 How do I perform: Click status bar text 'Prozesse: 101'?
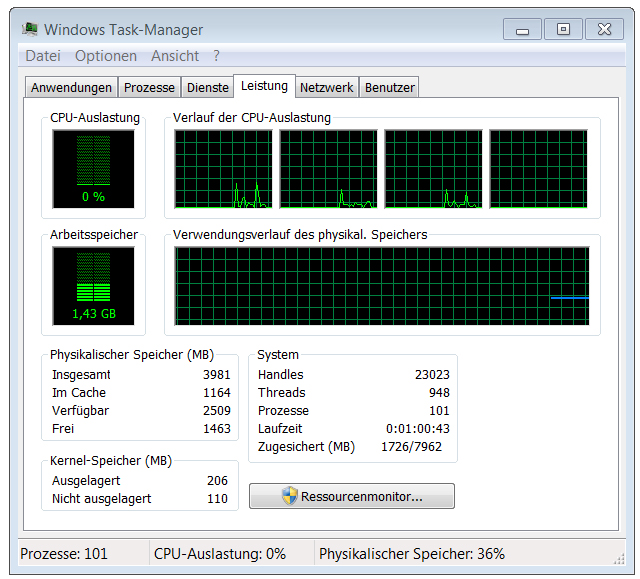[x=64, y=554]
